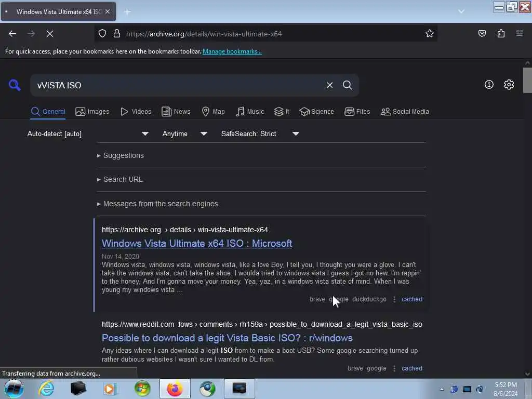Click result date "Nov 14, 2020"
This screenshot has width=532, height=399.
[121, 257]
